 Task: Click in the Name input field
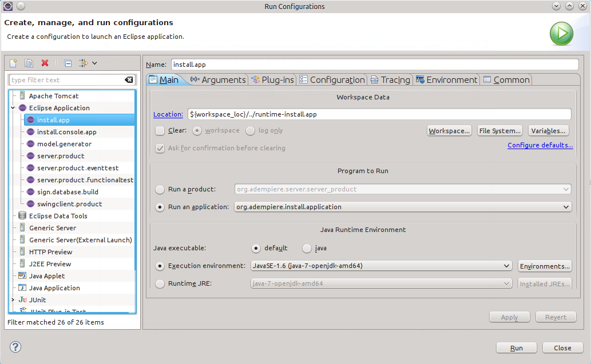375,65
